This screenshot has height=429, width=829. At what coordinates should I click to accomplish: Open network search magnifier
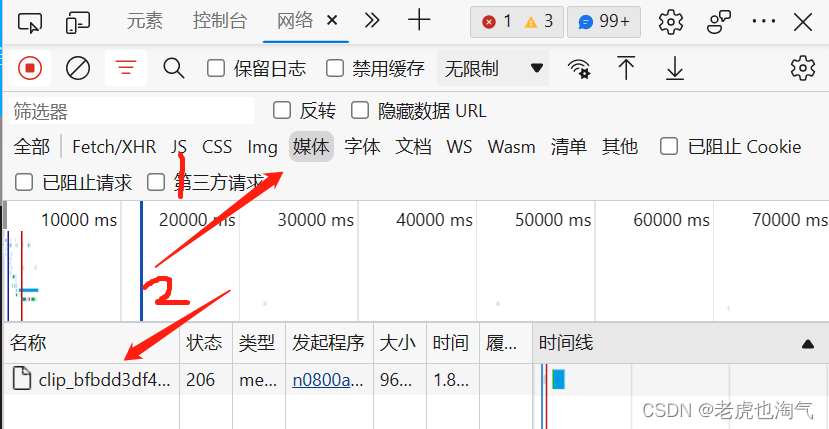pyautogui.click(x=173, y=68)
